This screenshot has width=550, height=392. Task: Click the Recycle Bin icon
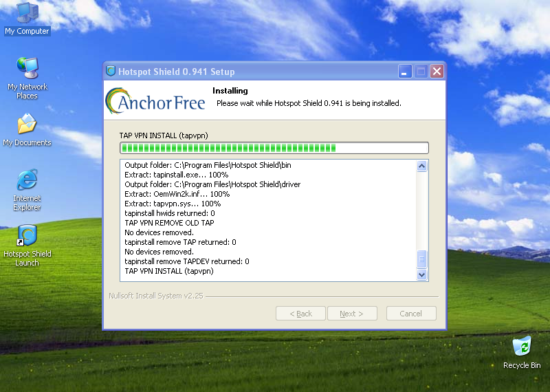pyautogui.click(x=522, y=352)
